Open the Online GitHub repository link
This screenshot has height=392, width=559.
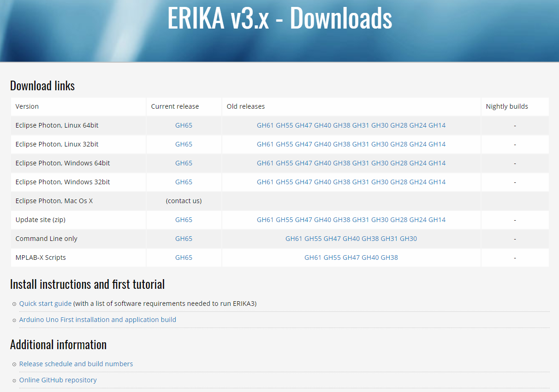[58, 380]
